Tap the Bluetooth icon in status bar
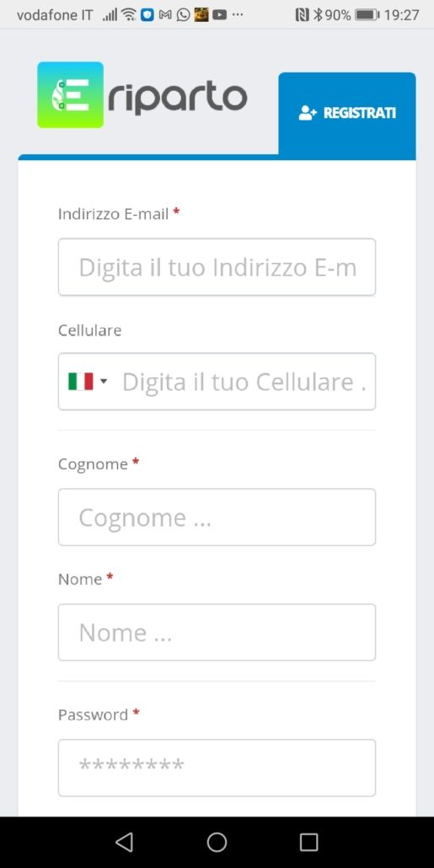 point(318,15)
